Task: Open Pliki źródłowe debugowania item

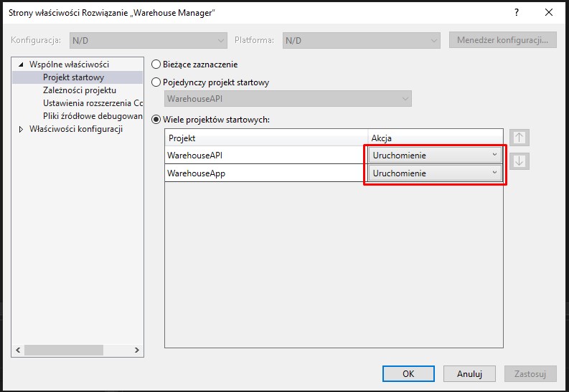Action: point(93,116)
